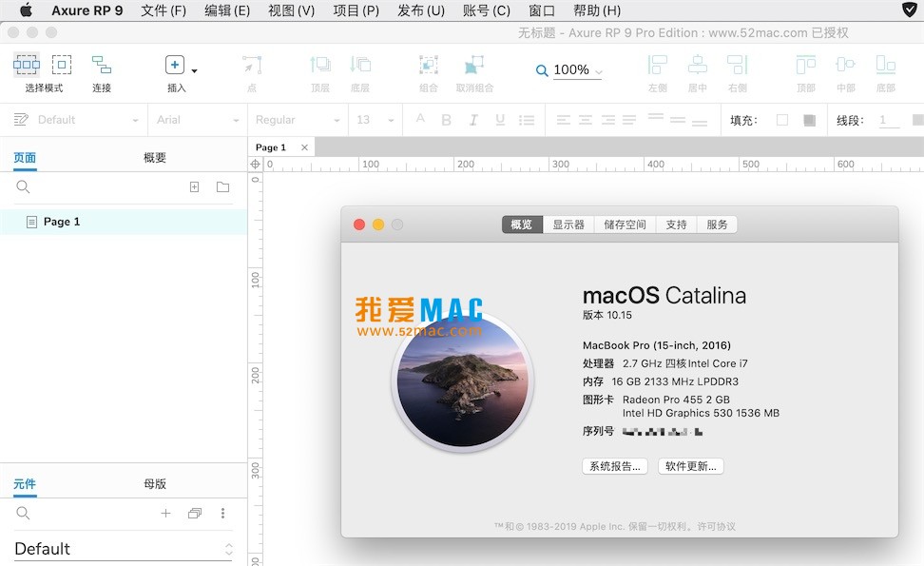This screenshot has width=924, height=566.
Task: Open the Default library selector dropdown
Action: 124,549
